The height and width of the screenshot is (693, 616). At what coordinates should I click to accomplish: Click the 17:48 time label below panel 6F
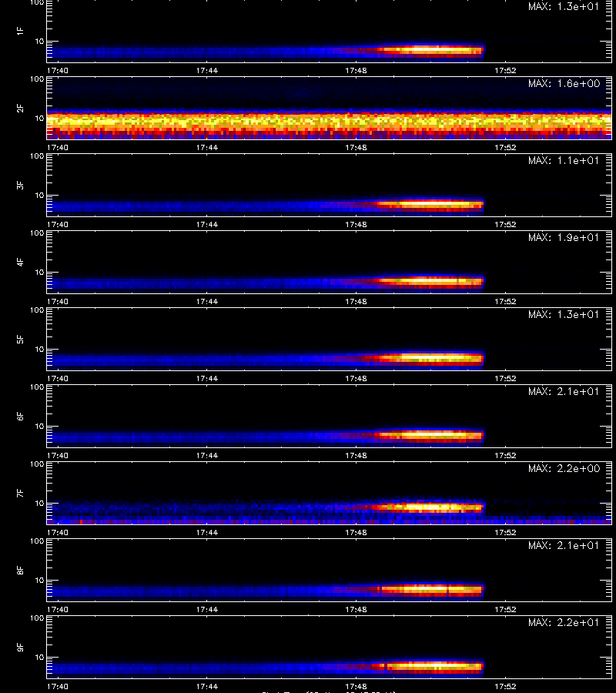(x=357, y=455)
